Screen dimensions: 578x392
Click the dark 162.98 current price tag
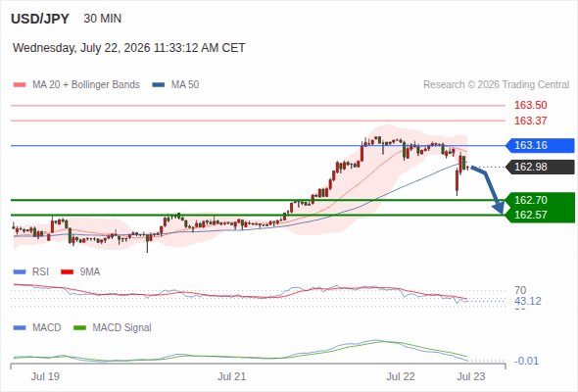pyautogui.click(x=540, y=167)
